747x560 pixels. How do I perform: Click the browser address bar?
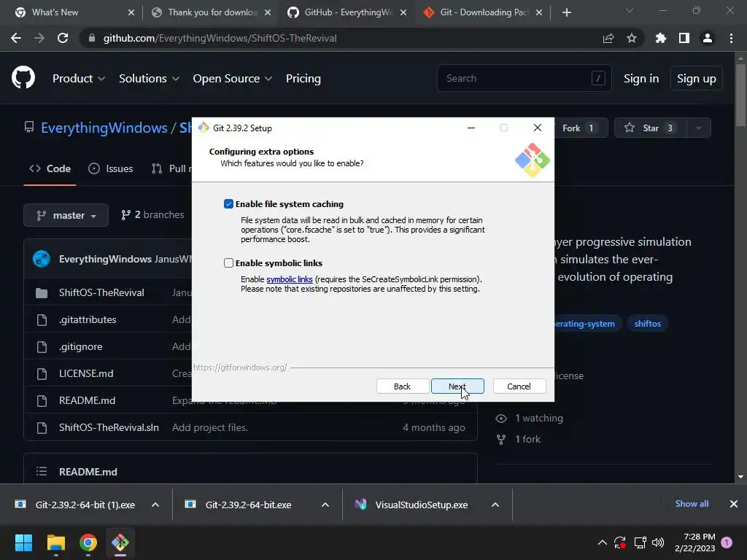(x=343, y=38)
